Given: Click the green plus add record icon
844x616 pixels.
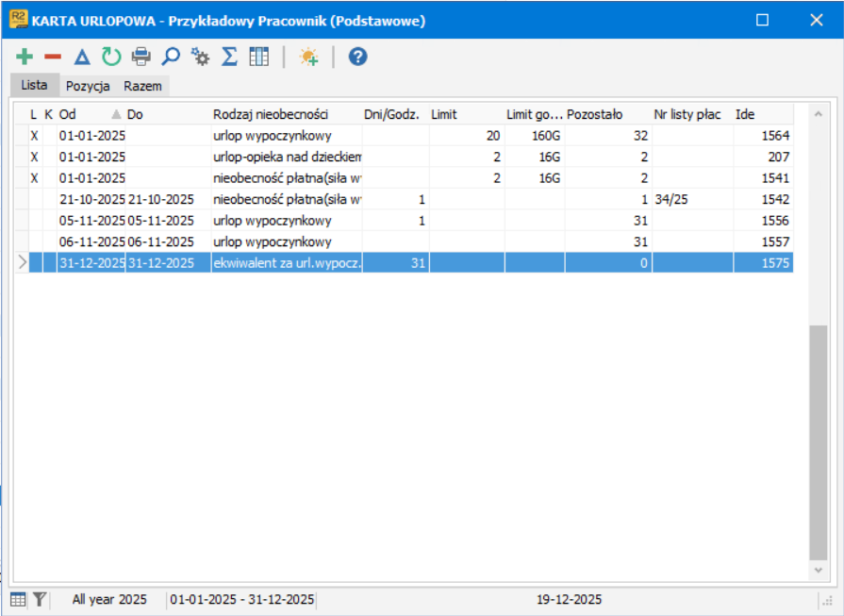Looking at the screenshot, I should point(25,57).
